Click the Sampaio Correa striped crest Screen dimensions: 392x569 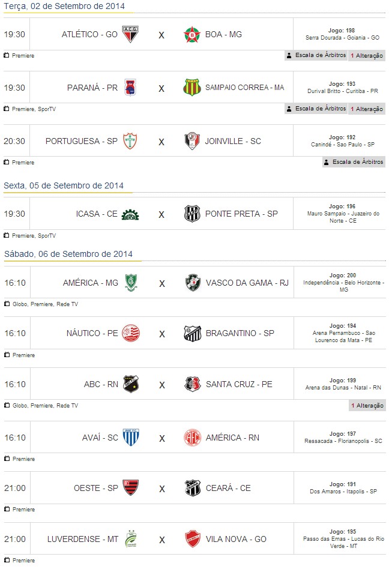click(191, 88)
